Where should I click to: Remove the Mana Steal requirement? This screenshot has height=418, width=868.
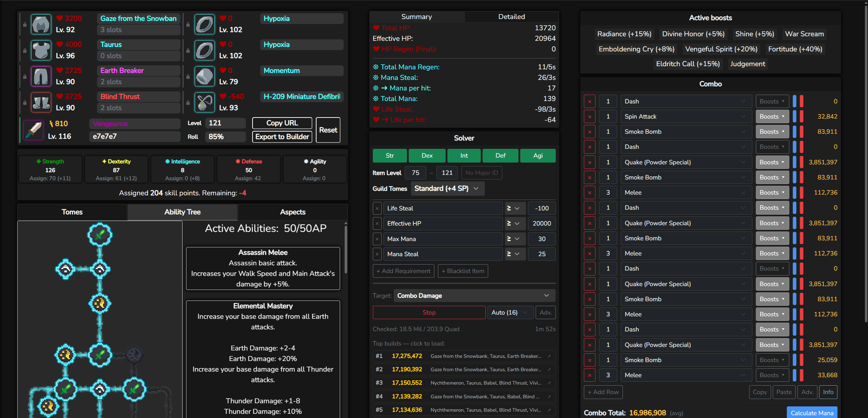[377, 254]
